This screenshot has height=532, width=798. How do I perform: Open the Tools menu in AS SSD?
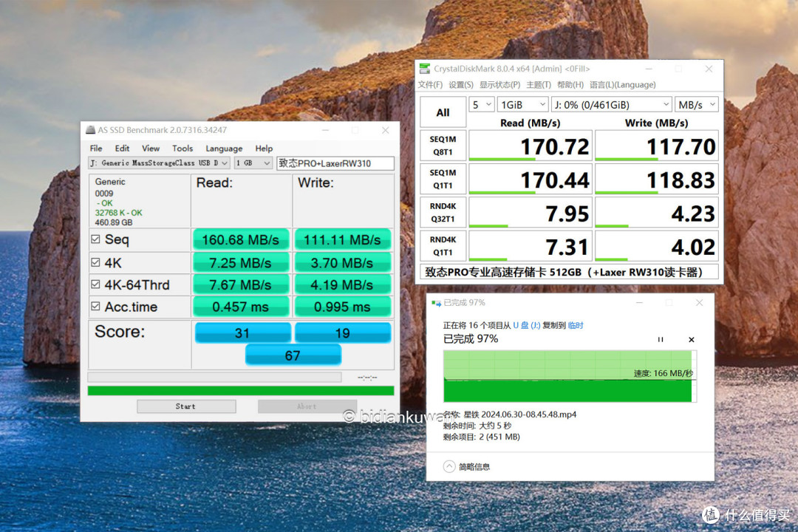pyautogui.click(x=183, y=148)
